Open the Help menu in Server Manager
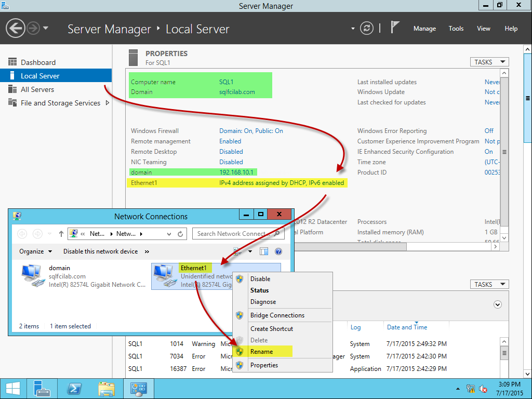This screenshot has height=399, width=532. click(x=511, y=29)
